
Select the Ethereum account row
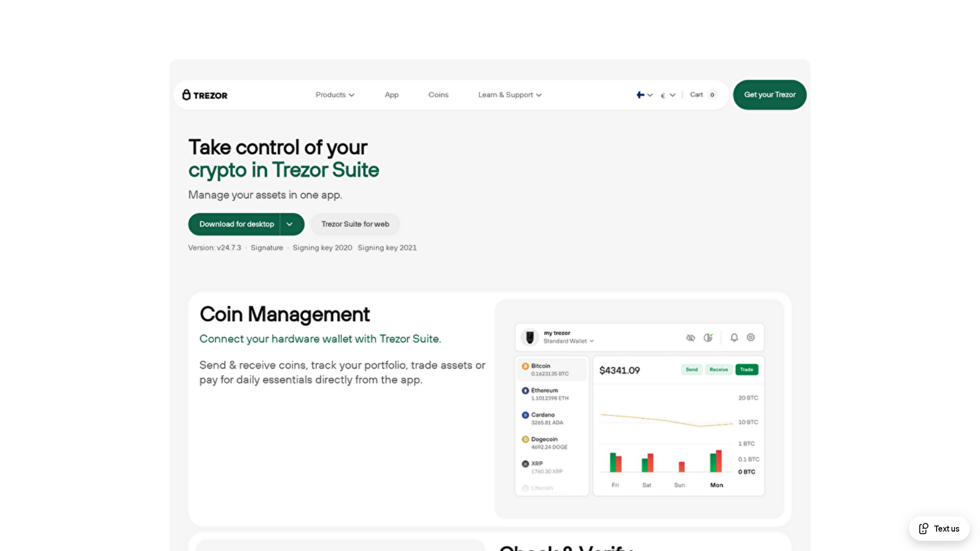click(552, 394)
